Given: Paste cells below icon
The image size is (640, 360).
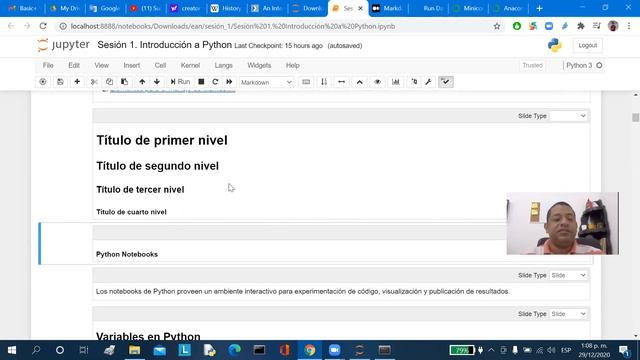Looking at the screenshot, I should [x=124, y=82].
